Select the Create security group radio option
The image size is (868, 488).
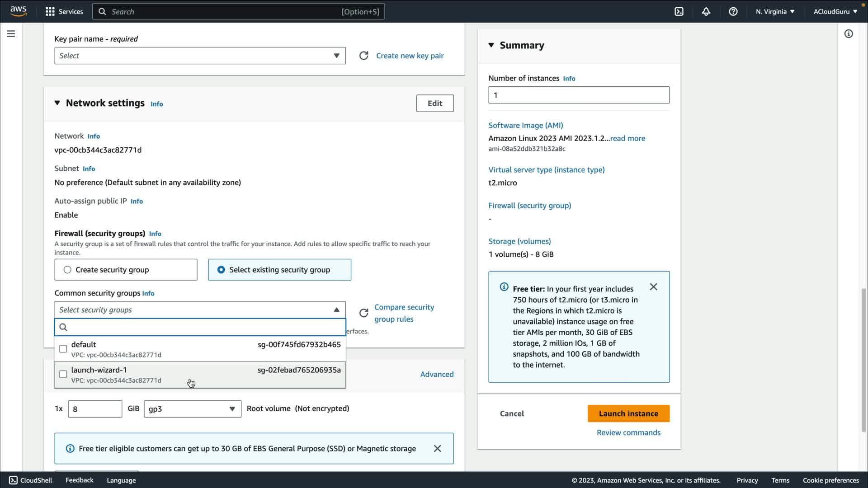coord(68,270)
